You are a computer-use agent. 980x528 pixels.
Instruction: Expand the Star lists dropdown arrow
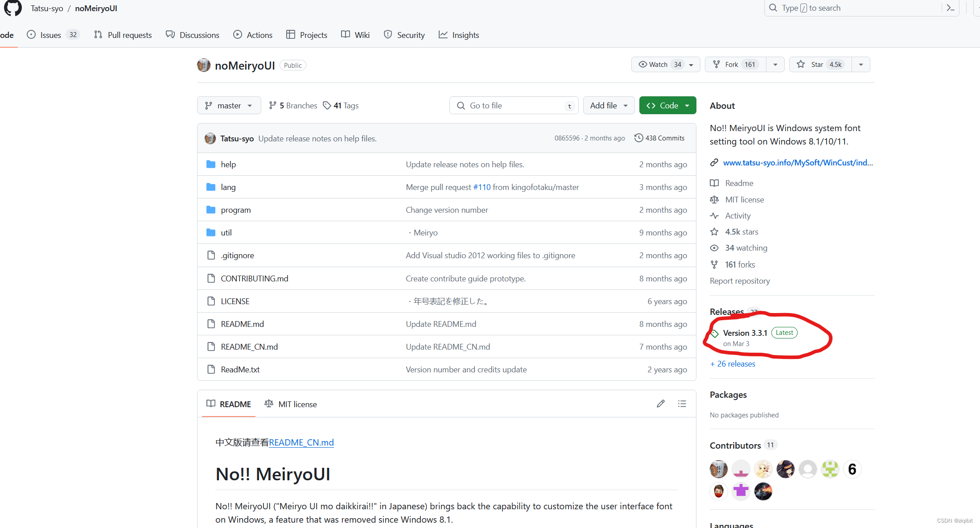861,65
